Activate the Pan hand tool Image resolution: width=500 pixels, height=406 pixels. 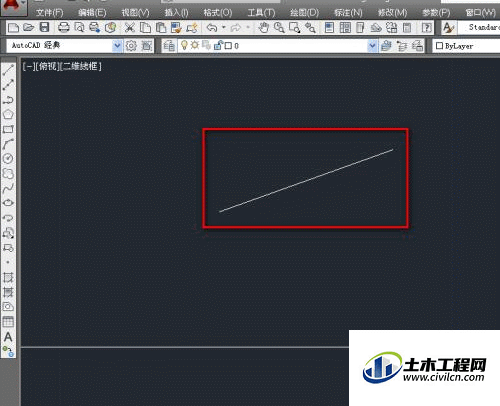click(264, 27)
